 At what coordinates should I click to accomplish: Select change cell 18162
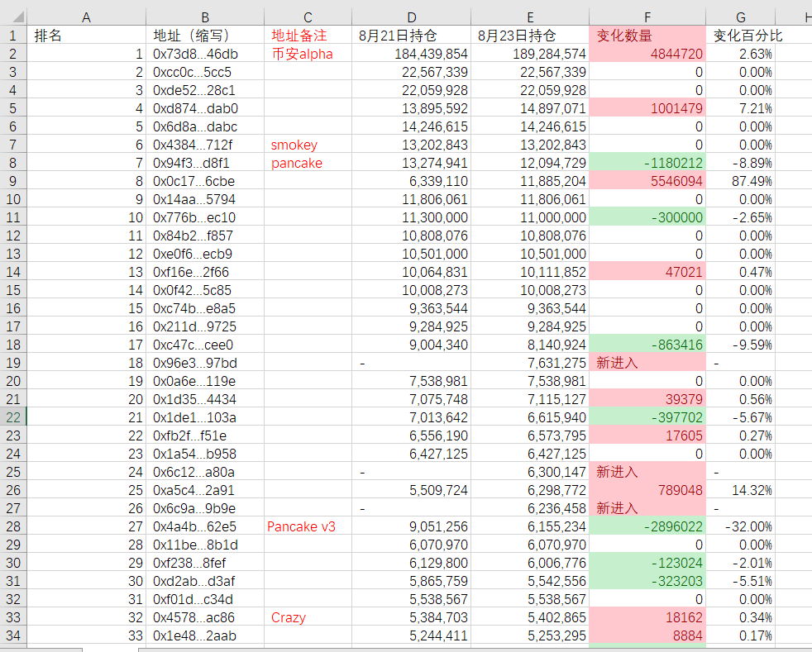(647, 617)
